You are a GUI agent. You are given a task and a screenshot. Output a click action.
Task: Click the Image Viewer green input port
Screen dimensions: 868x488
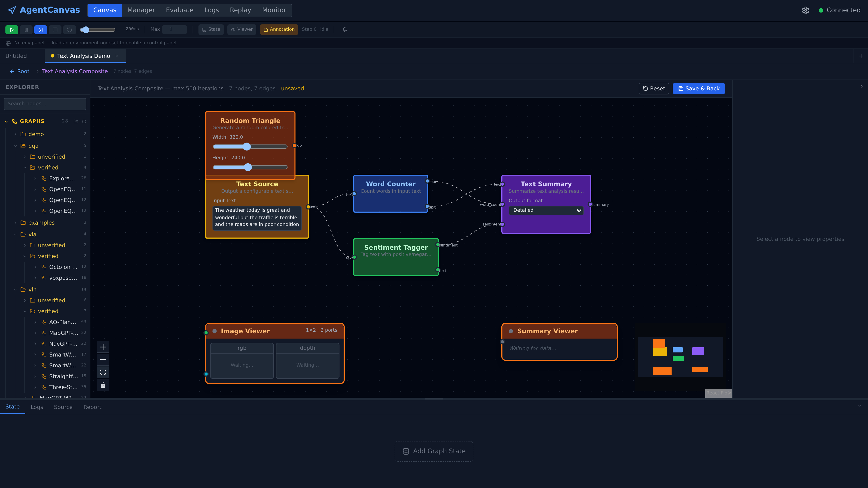(206, 333)
